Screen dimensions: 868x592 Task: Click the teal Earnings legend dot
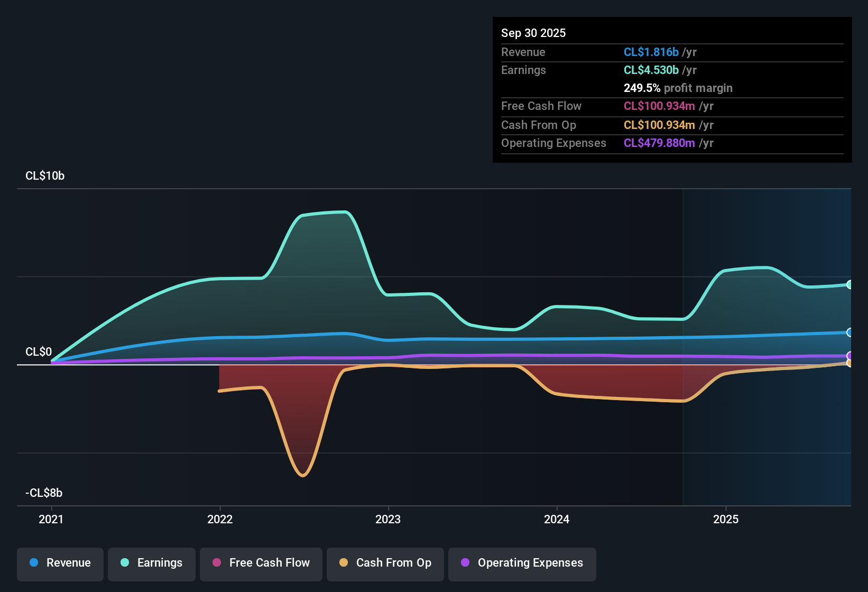125,562
